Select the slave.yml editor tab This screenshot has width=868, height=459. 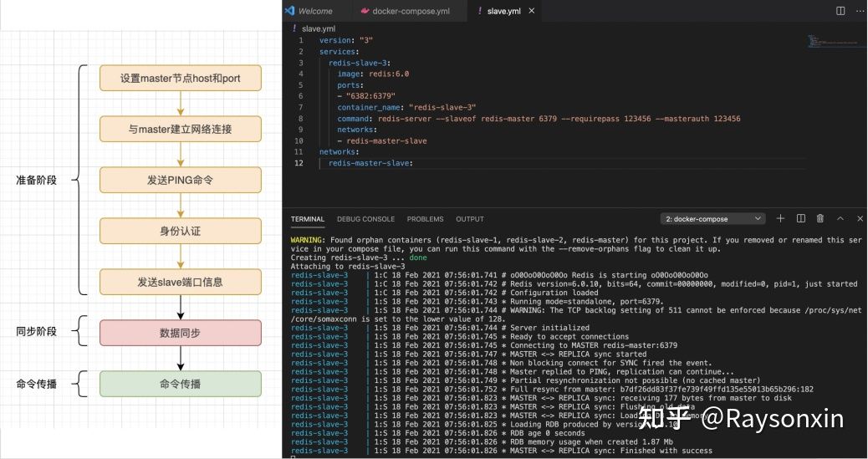point(503,11)
